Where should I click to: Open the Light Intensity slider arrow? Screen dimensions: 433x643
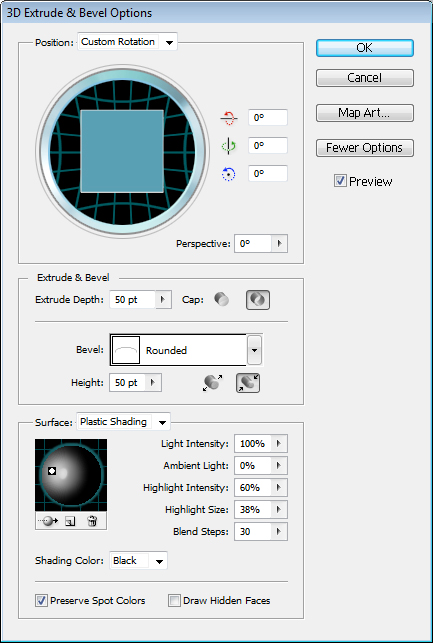tap(279, 444)
